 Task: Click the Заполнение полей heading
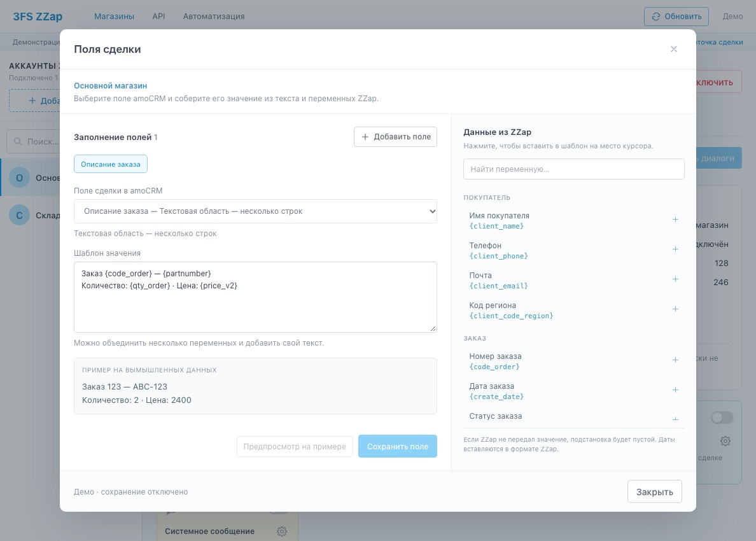[113, 137]
